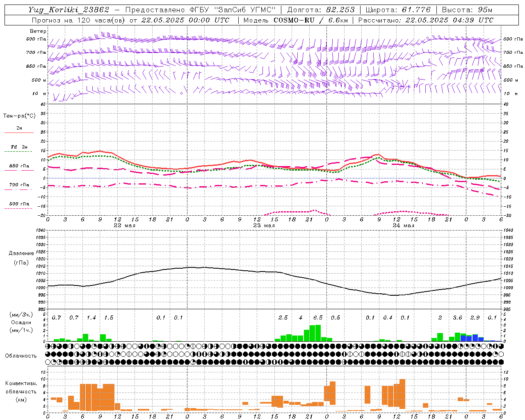
Task: Click the 0.5 precipitation total
Action: 335,318
